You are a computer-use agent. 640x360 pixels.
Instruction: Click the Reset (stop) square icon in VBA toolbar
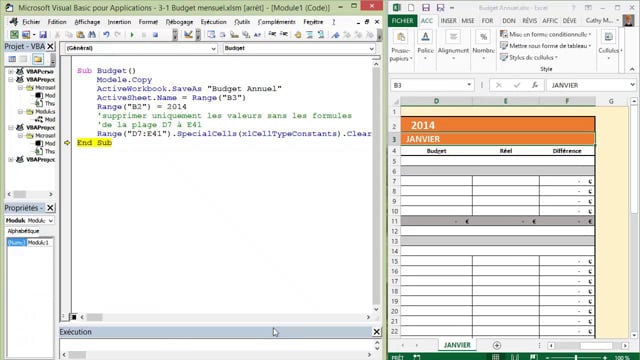155,35
